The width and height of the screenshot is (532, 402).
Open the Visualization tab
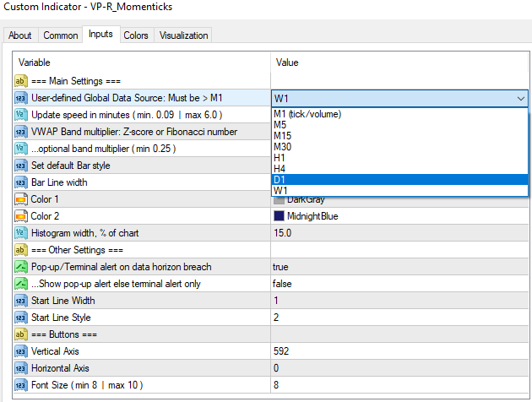click(x=182, y=35)
